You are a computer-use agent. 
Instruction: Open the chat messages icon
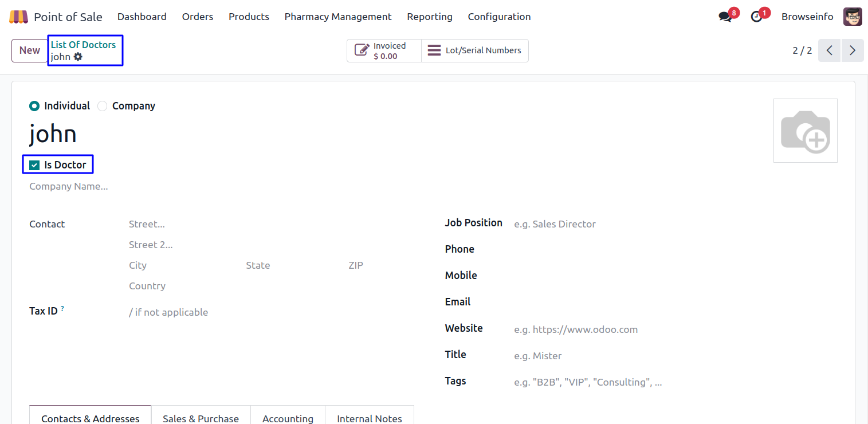coord(725,17)
